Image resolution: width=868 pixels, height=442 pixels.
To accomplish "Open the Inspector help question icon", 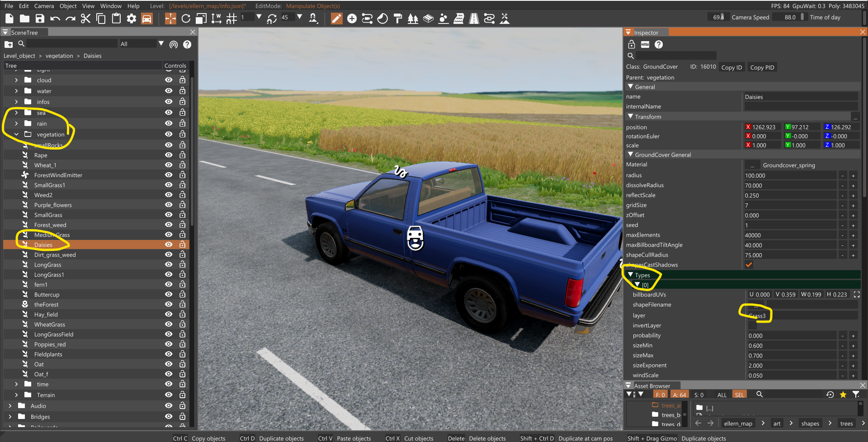I will [659, 44].
